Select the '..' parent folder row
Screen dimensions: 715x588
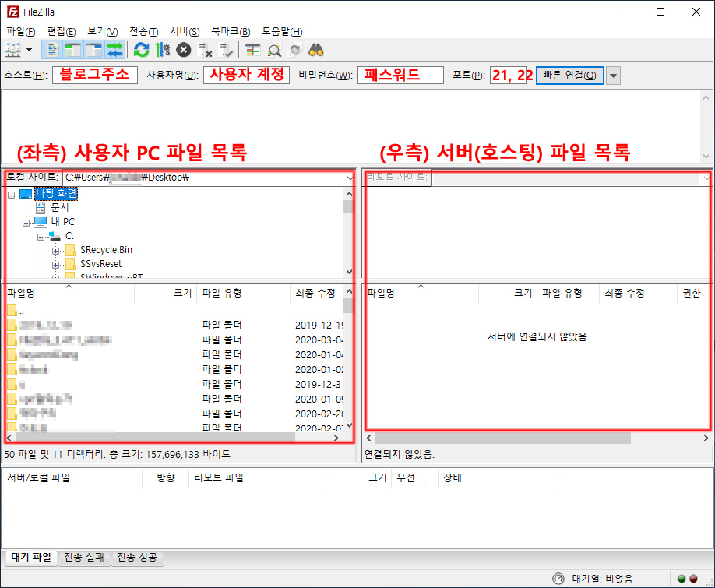click(x=173, y=312)
